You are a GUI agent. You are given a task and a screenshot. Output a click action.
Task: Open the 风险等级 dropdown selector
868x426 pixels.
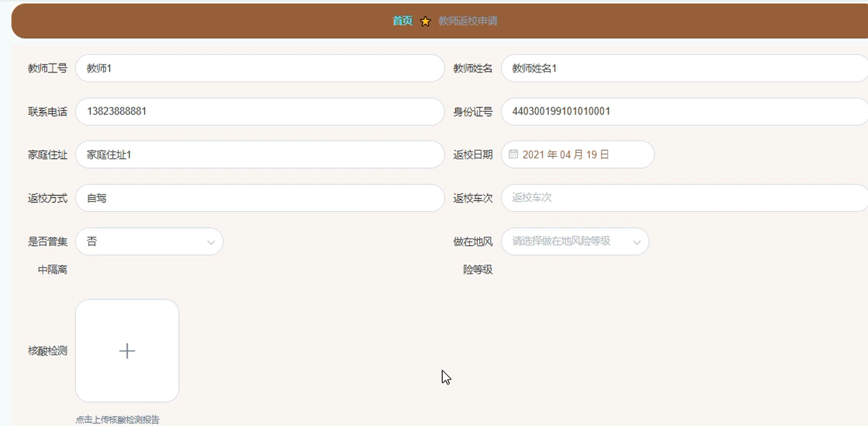click(575, 241)
